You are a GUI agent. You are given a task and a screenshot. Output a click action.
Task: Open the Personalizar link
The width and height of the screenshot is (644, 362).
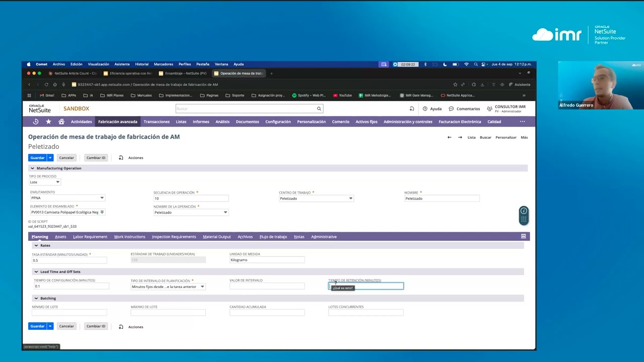tap(506, 137)
